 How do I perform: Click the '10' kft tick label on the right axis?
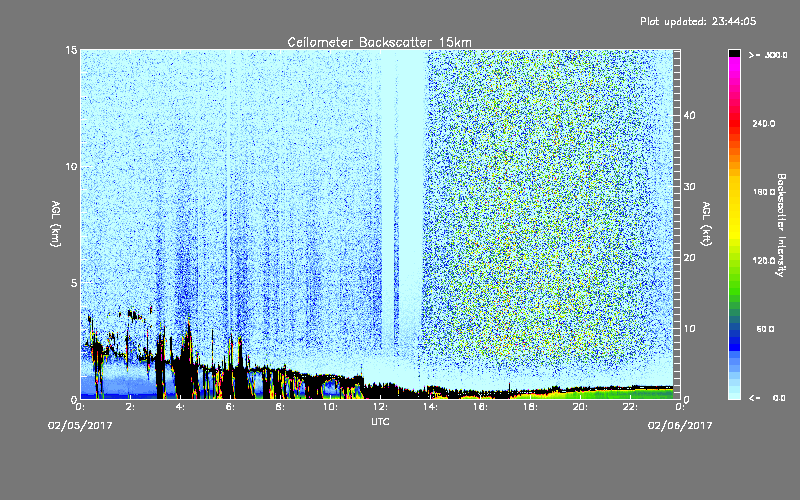(689, 329)
